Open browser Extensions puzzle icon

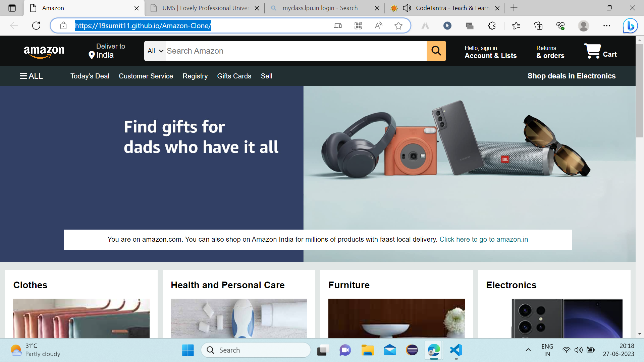492,26
